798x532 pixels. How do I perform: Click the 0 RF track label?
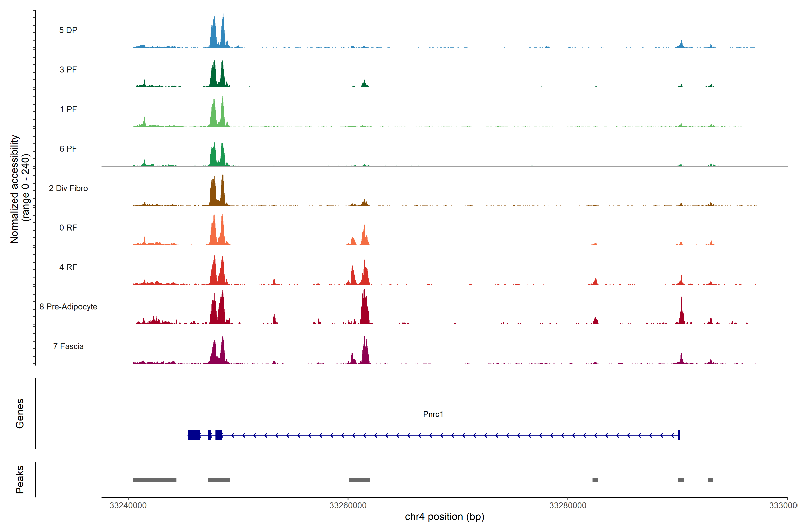pyautogui.click(x=68, y=228)
